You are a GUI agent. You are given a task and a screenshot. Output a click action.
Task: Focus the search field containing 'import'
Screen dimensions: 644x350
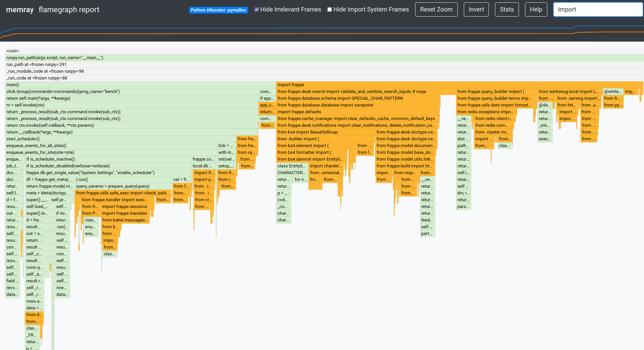(x=598, y=9)
